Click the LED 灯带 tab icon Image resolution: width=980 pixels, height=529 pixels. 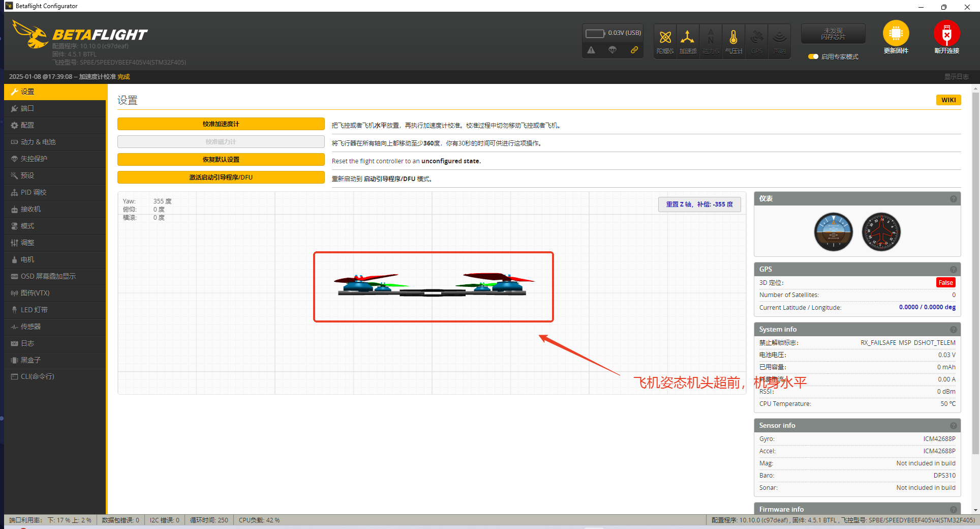(14, 310)
